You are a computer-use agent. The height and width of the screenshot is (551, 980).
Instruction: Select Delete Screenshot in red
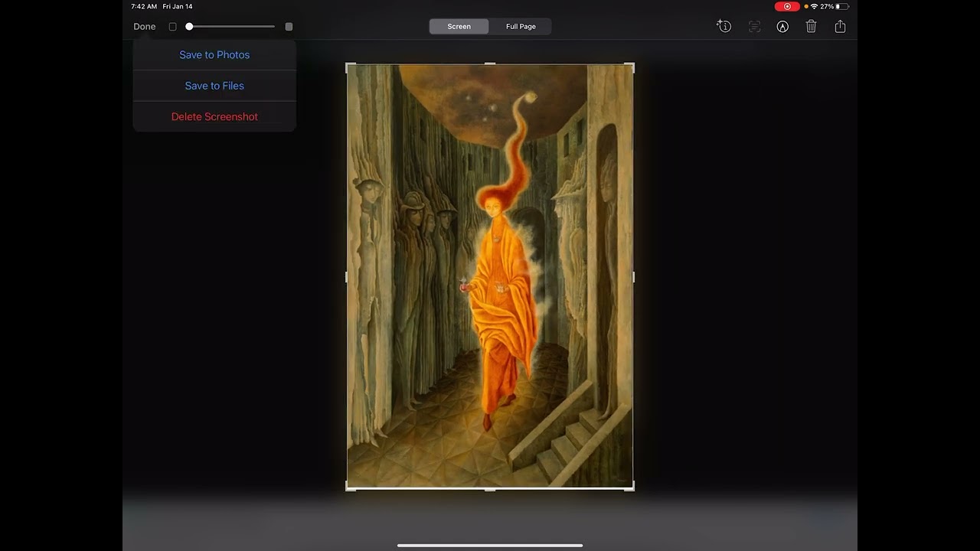(214, 116)
